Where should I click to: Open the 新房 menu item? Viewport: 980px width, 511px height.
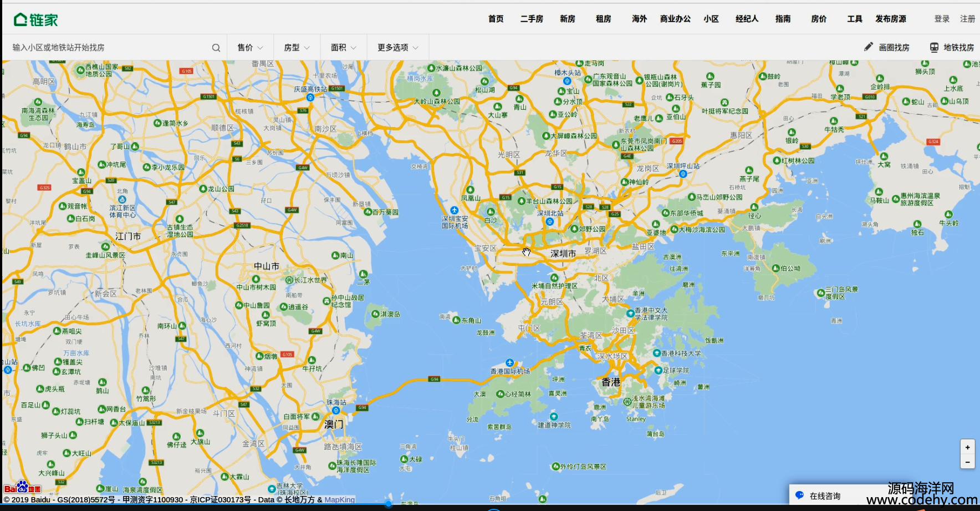[x=568, y=19]
